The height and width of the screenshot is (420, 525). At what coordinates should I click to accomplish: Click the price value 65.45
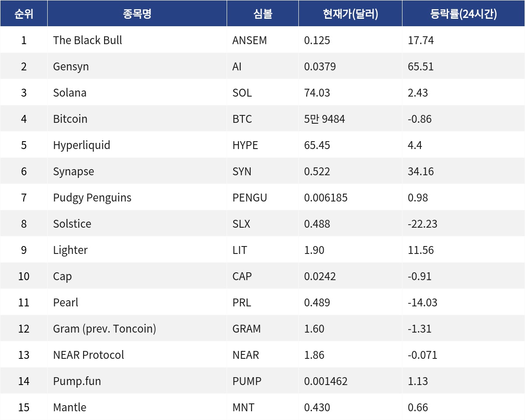pos(317,145)
